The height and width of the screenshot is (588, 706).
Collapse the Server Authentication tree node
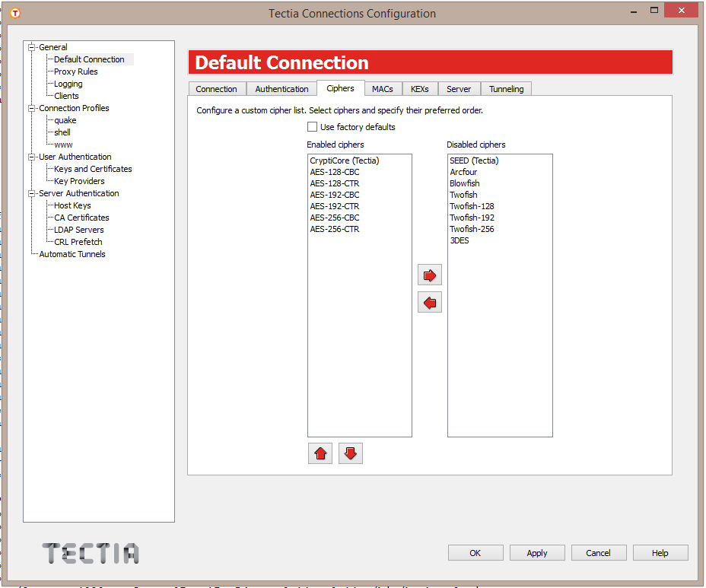pos(31,193)
